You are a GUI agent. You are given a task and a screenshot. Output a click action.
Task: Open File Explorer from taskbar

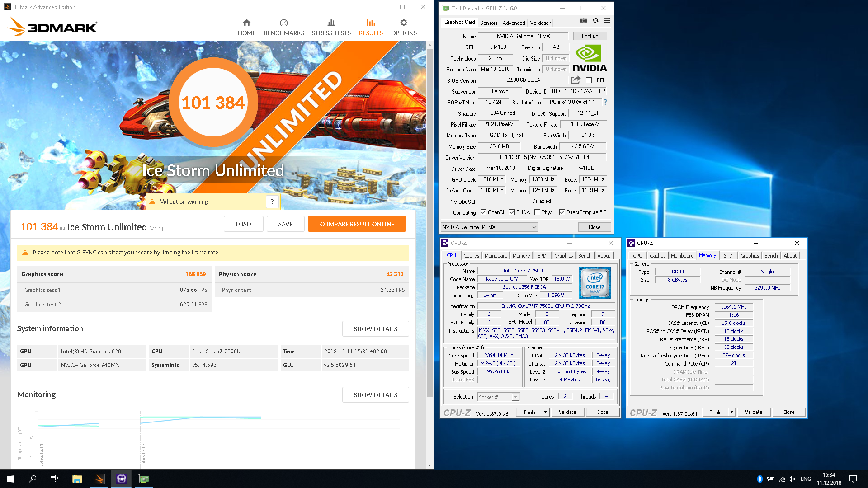click(77, 479)
